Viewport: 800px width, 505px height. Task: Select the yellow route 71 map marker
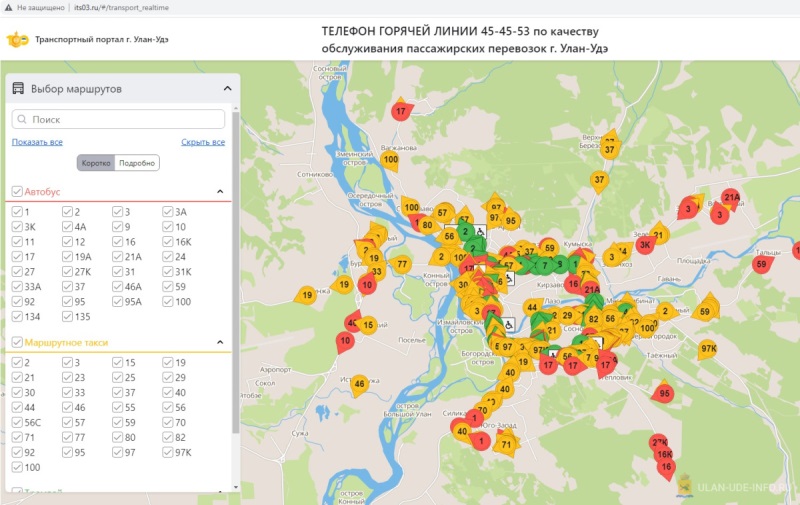pyautogui.click(x=507, y=444)
